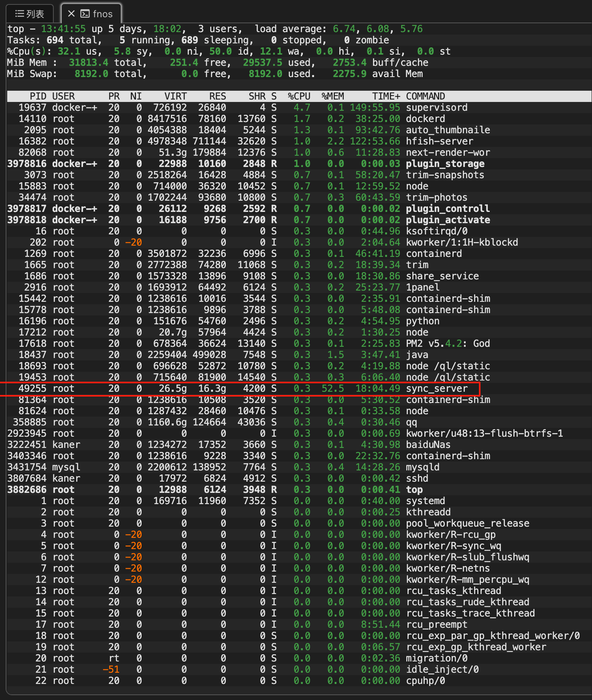Screen dimensions: 592x700
Task: Switch to the 列表 tab
Action: pyautogui.click(x=30, y=14)
